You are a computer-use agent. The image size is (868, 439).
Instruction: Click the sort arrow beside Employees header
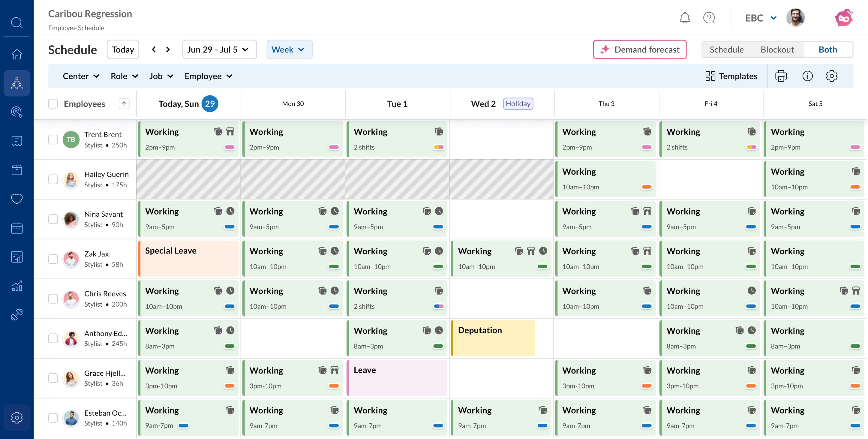tap(124, 104)
